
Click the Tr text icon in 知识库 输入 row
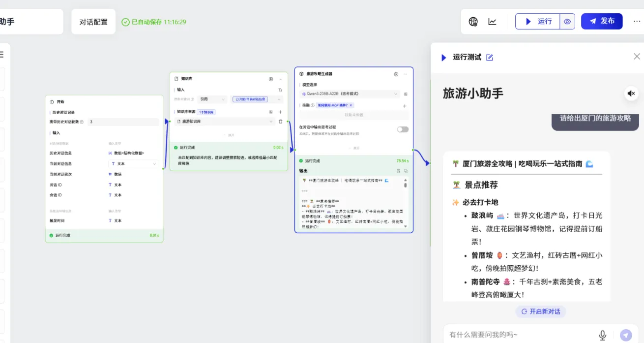coord(281,90)
